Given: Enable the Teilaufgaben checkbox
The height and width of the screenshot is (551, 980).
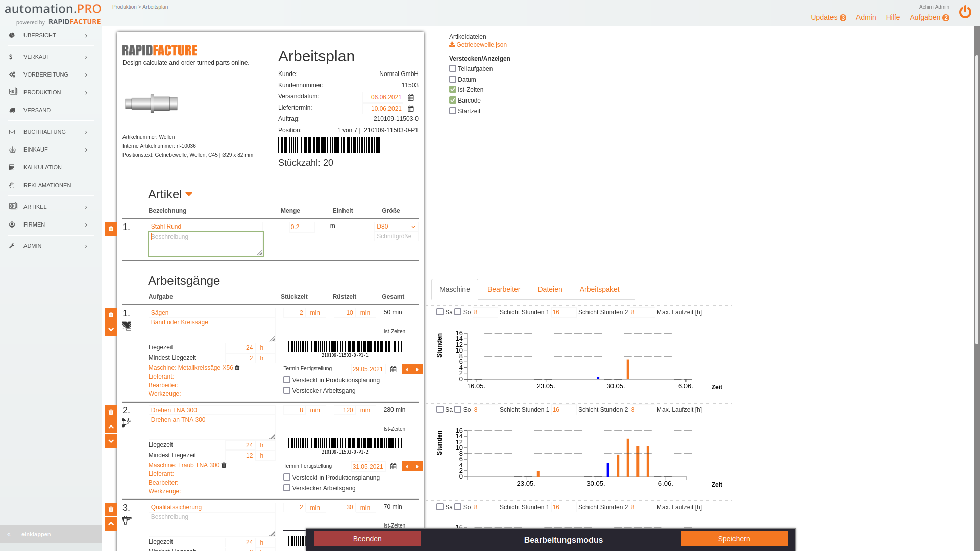Looking at the screenshot, I should (x=453, y=68).
